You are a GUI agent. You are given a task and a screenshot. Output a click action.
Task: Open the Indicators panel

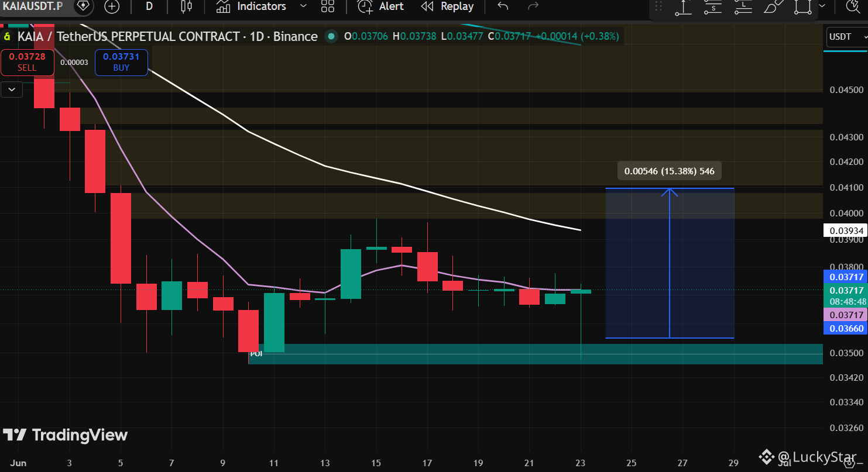251,6
